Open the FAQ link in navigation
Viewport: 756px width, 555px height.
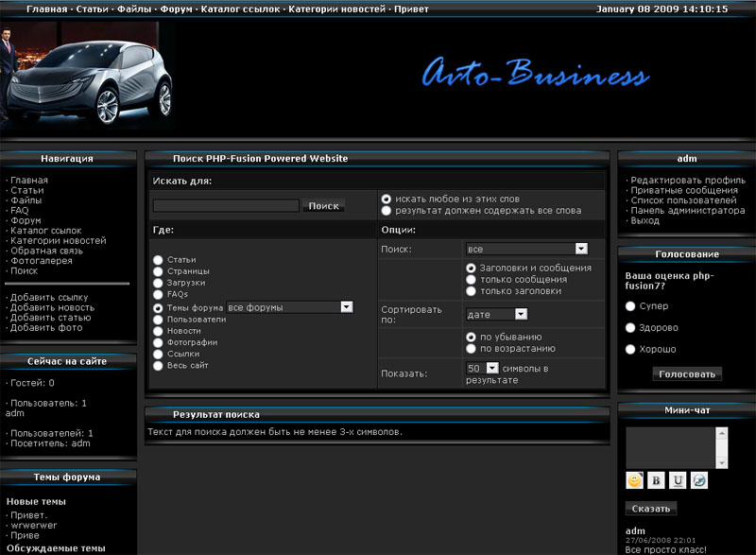coord(20,210)
